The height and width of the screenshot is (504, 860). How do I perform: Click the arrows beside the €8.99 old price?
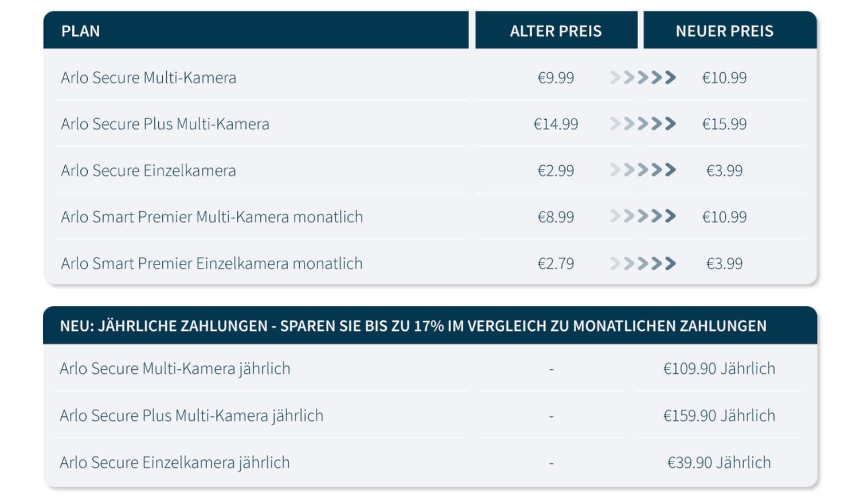pos(643,217)
